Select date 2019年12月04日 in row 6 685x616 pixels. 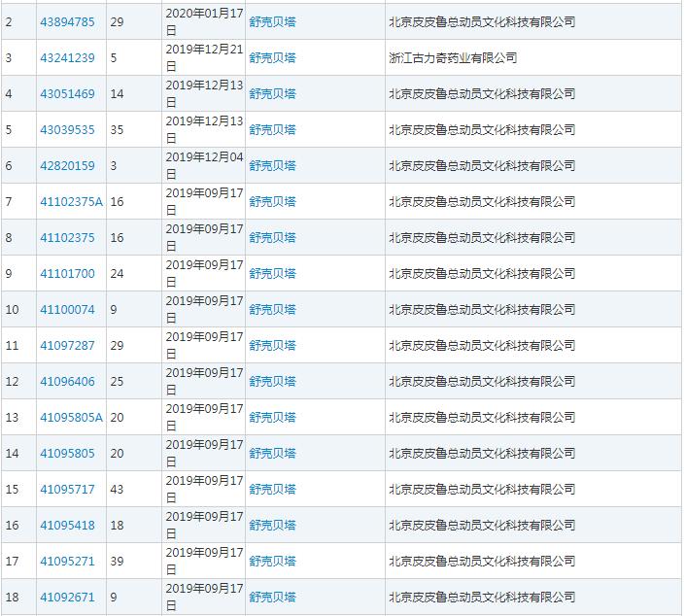tap(204, 165)
